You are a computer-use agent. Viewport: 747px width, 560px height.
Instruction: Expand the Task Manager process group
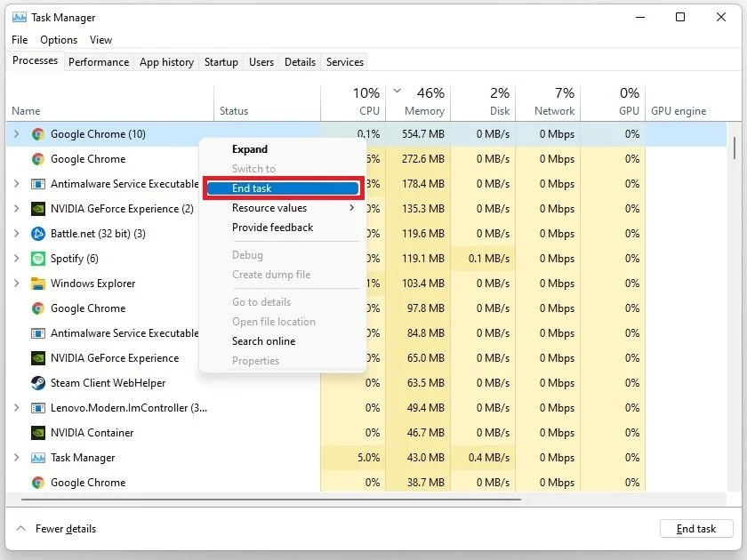tap(17, 458)
